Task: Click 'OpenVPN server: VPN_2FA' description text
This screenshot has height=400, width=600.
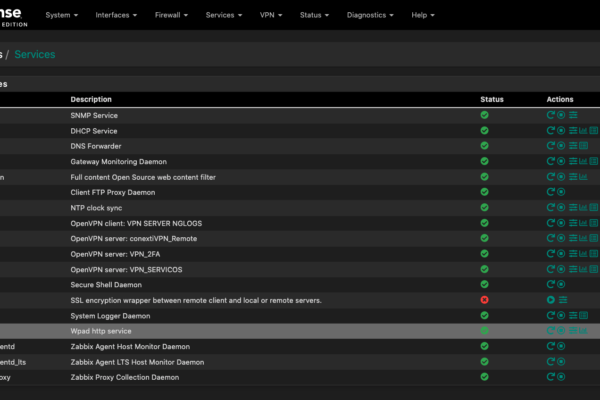Action: 115,254
